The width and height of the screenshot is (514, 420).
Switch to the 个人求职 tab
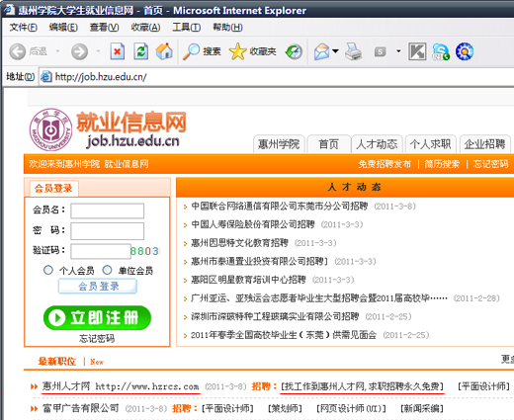click(x=430, y=144)
